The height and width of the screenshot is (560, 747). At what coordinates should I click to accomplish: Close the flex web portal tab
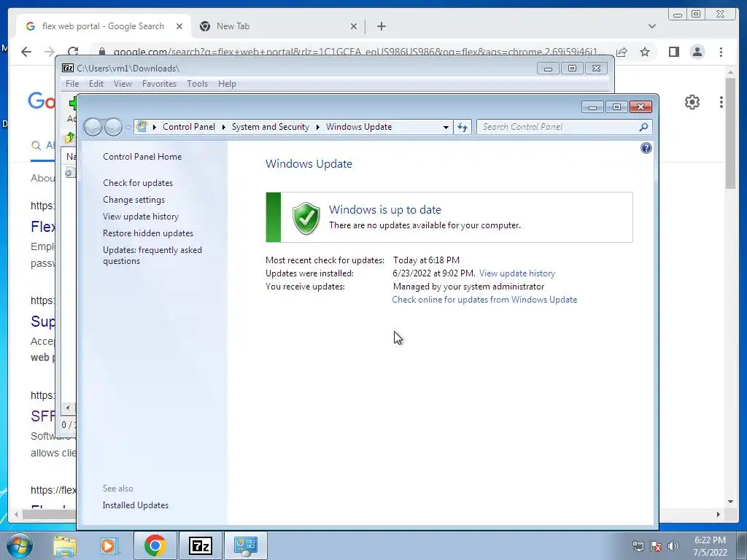(179, 26)
